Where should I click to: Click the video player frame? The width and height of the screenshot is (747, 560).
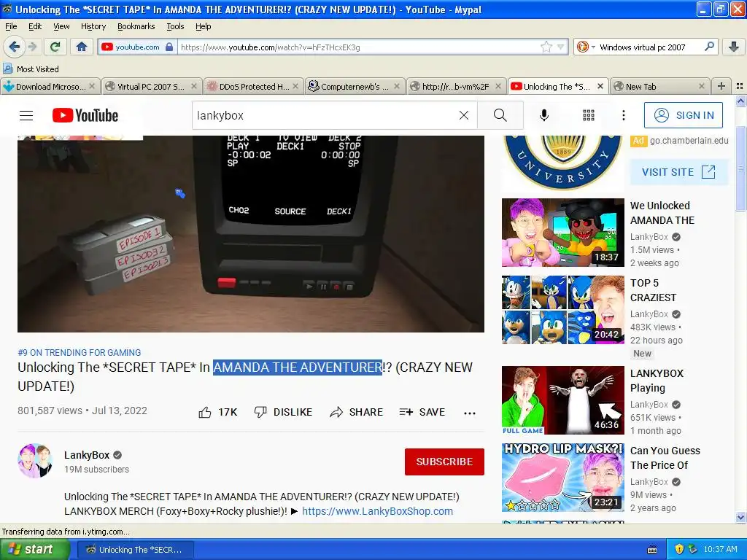(251, 234)
